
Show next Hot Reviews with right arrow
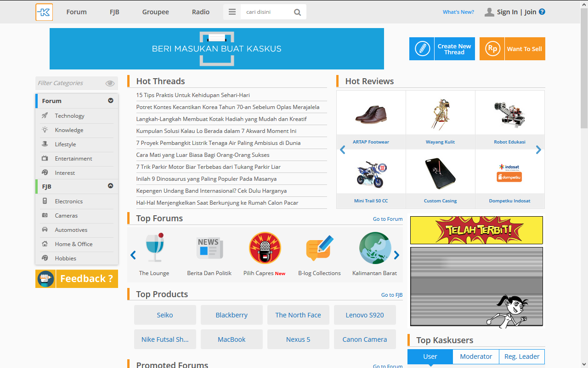click(x=538, y=149)
